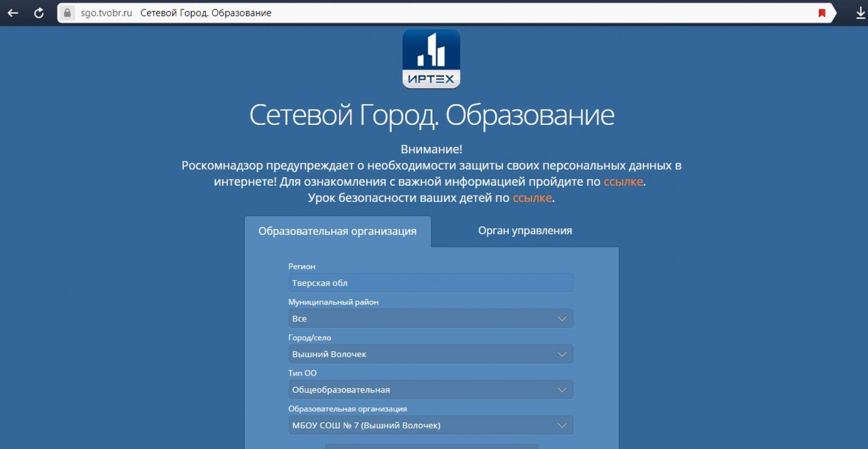The image size is (868, 449).
Task: Click the 'Внимание!' notice text
Action: (431, 149)
